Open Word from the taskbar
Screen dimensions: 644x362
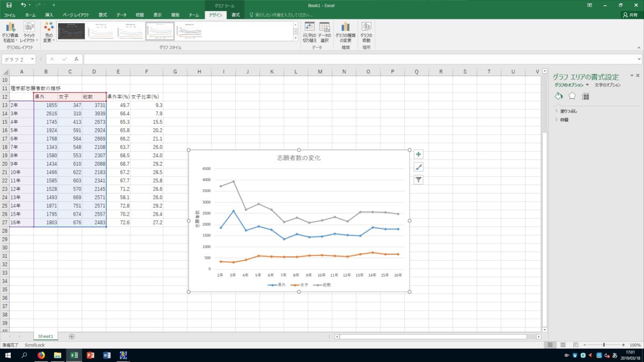(x=106, y=355)
